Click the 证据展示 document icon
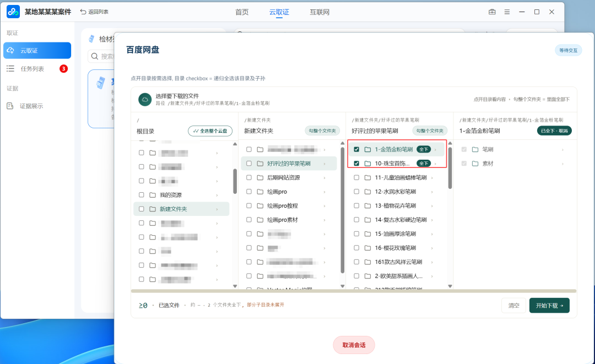This screenshot has width=595, height=364. click(10, 106)
